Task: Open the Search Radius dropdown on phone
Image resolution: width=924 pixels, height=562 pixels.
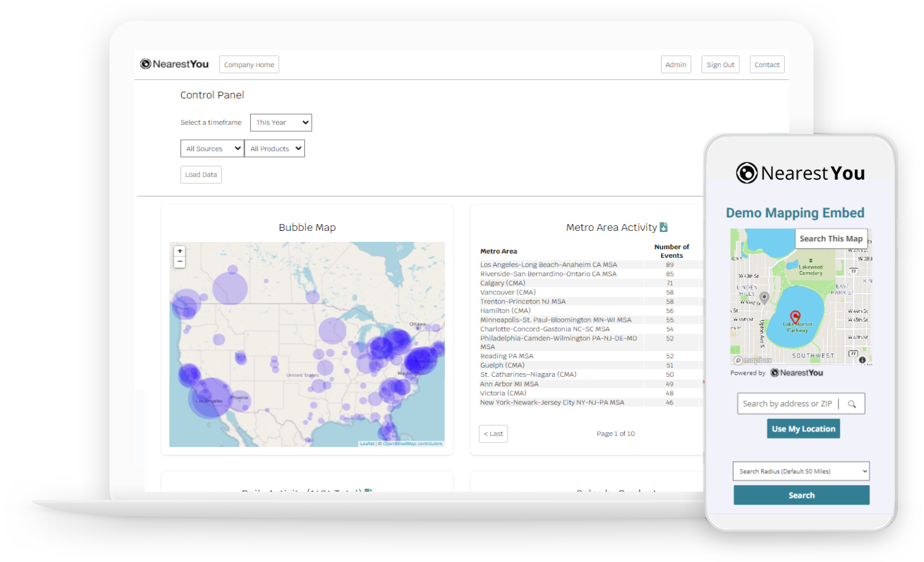Action: tap(801, 472)
